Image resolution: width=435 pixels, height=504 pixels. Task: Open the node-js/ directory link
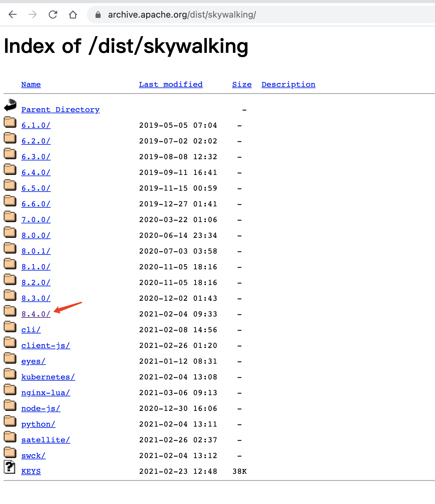(x=41, y=409)
